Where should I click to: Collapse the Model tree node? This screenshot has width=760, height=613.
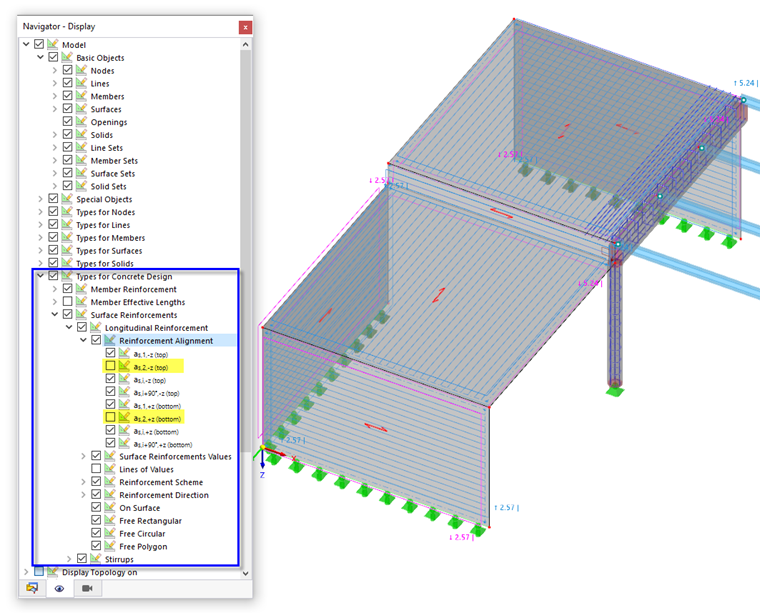coord(26,44)
